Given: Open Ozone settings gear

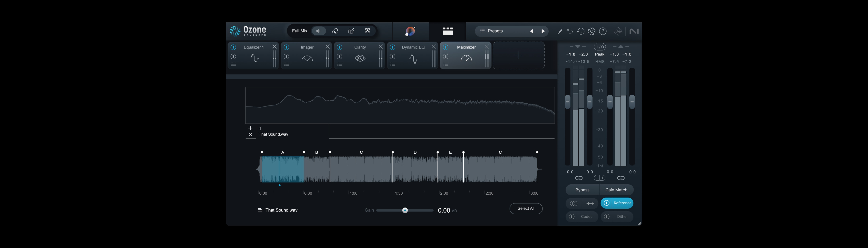Looking at the screenshot, I should click(x=591, y=31).
